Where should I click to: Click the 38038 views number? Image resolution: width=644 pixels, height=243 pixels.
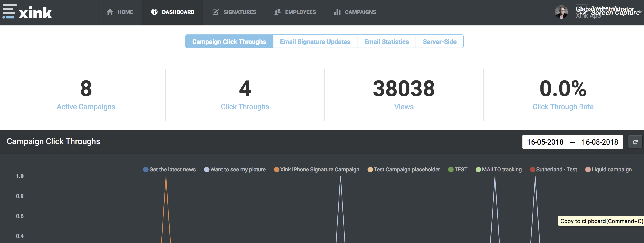404,89
